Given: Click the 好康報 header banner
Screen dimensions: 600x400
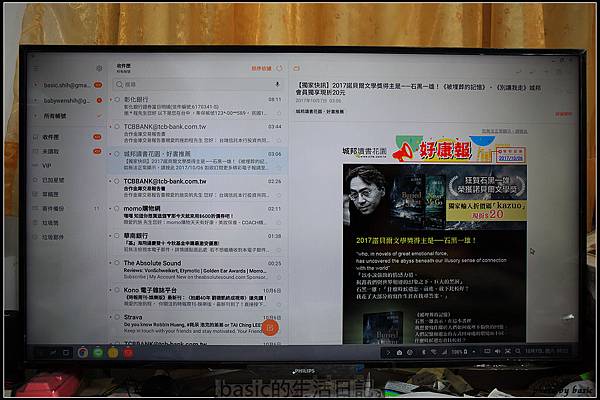Looking at the screenshot, I should [434, 149].
